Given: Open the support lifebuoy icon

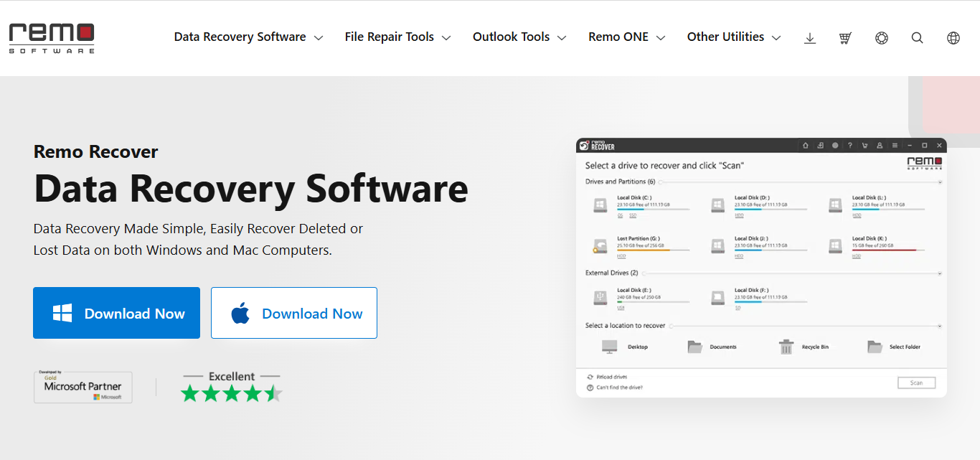Looking at the screenshot, I should [882, 38].
